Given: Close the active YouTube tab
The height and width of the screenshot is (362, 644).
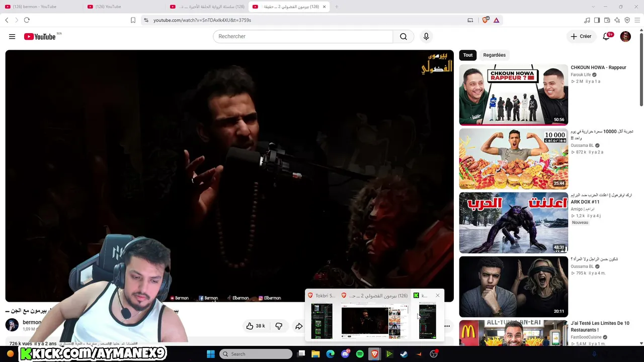Looking at the screenshot, I should [x=325, y=7].
